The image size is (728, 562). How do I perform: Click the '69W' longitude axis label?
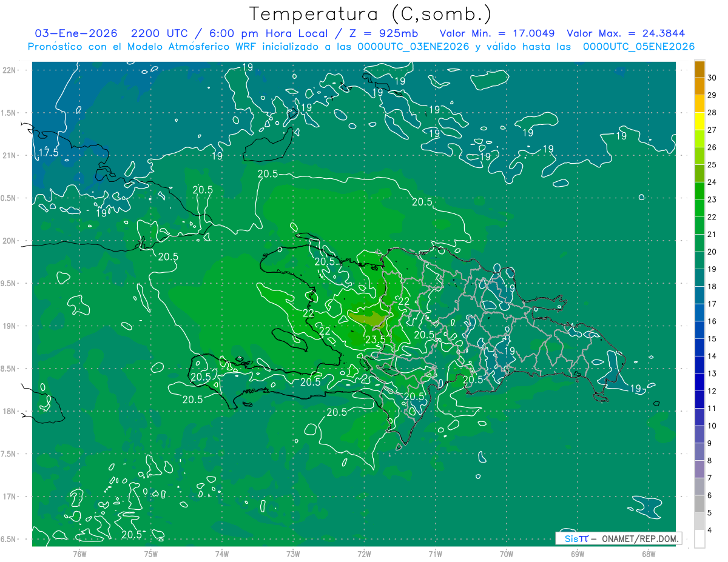point(578,554)
